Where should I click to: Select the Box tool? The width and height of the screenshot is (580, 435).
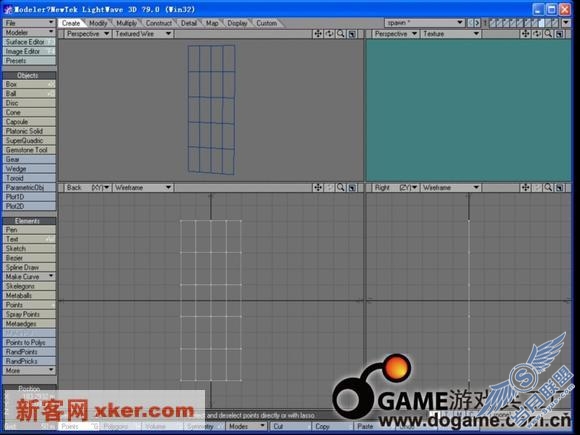29,84
